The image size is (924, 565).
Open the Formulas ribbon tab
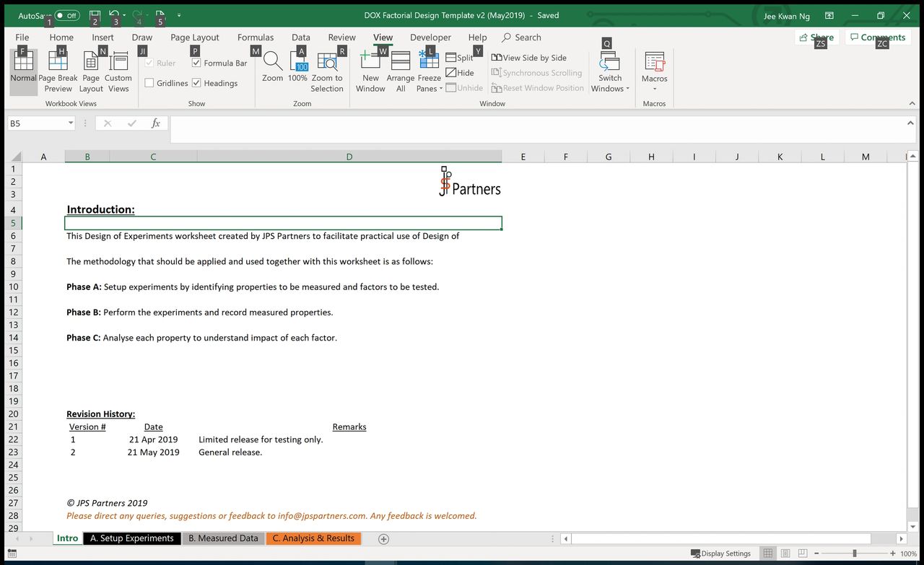click(256, 38)
